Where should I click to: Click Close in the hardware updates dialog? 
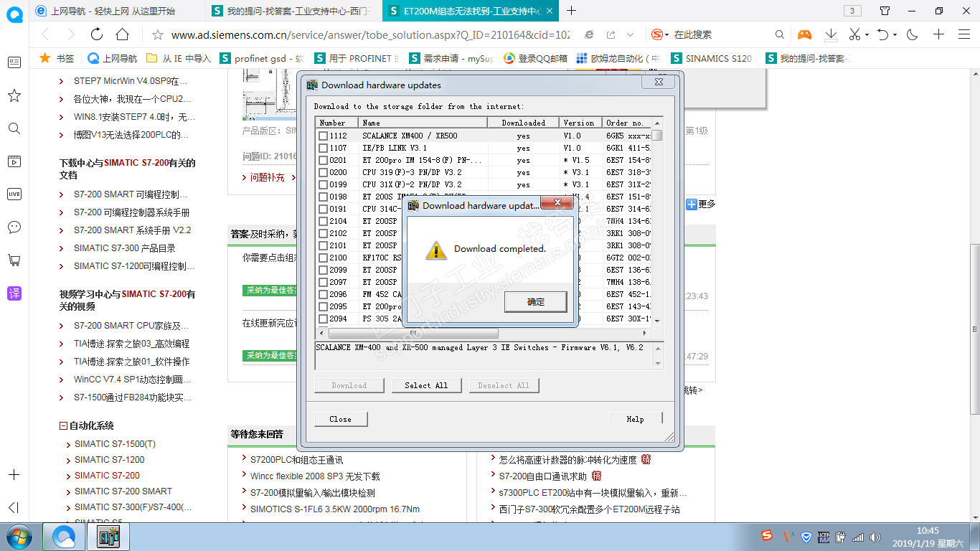click(341, 419)
